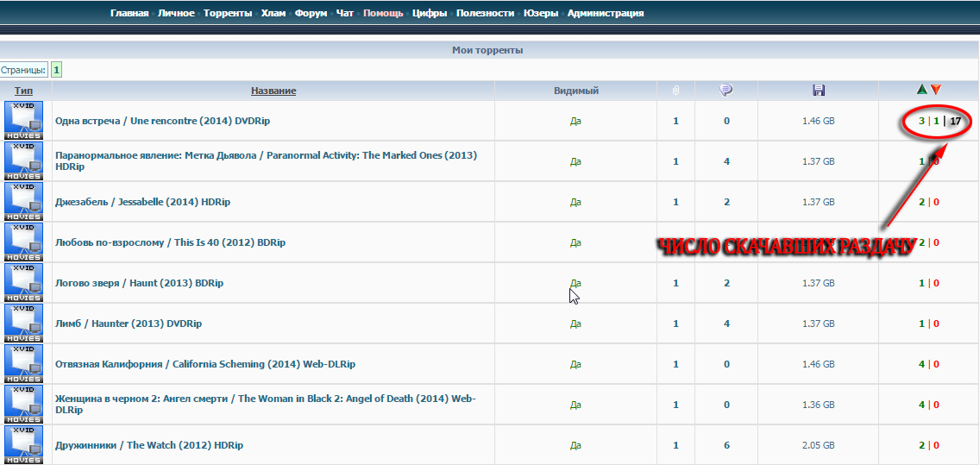
Task: Click peers 1 | 0 for Лимб
Action: (x=929, y=324)
